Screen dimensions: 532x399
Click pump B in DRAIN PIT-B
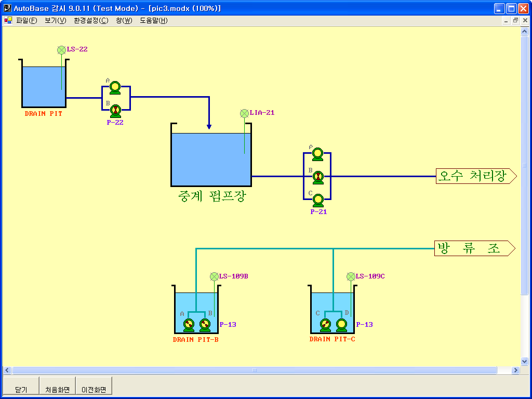tap(205, 325)
